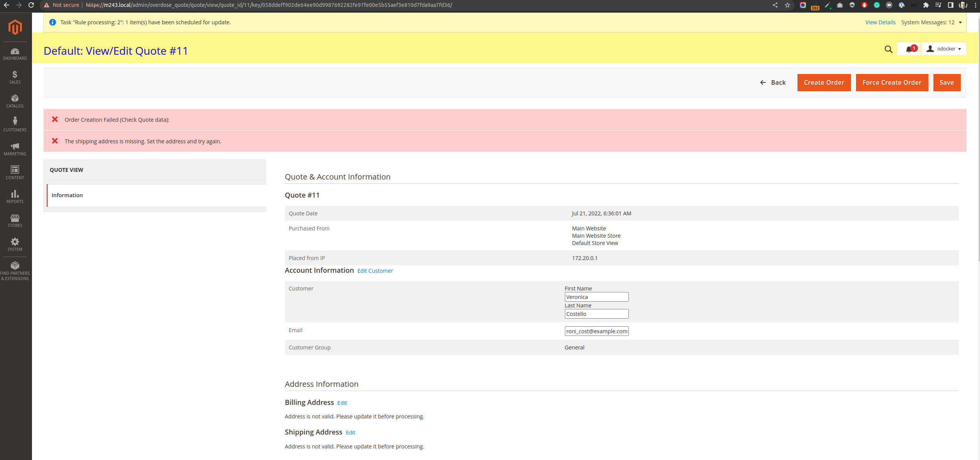
Task: Click the Magento logo
Action: click(15, 27)
